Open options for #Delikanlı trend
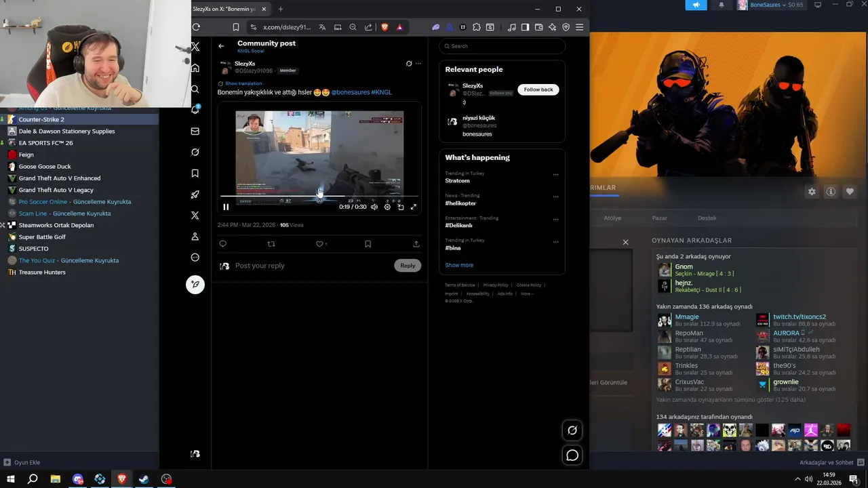The width and height of the screenshot is (868, 488). 555,220
